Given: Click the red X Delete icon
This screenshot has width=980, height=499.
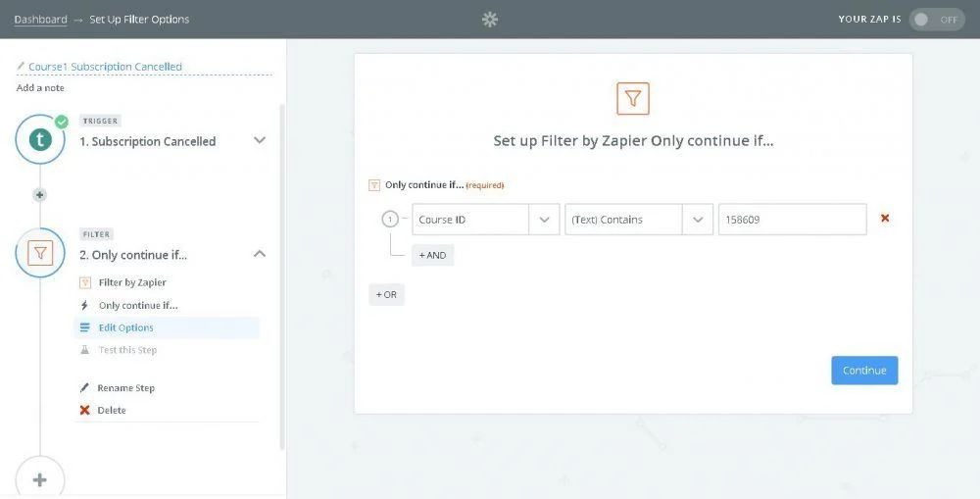Looking at the screenshot, I should (x=84, y=410).
